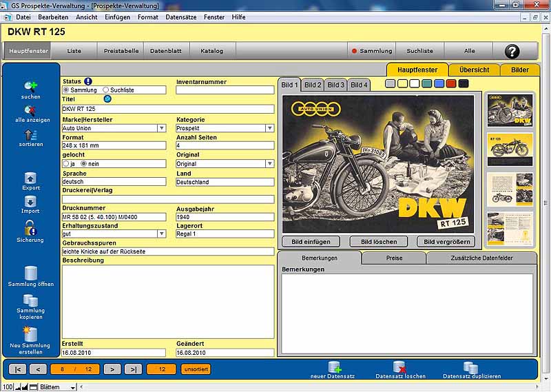The height and width of the screenshot is (392, 551).
Task: Click the Status info exclamation icon
Action: [x=88, y=81]
